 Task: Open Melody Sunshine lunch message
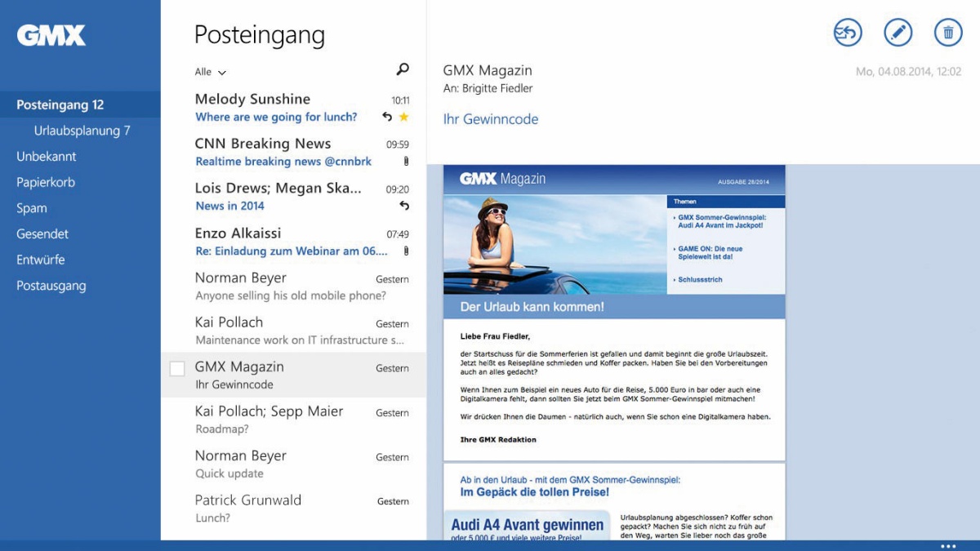tap(293, 107)
